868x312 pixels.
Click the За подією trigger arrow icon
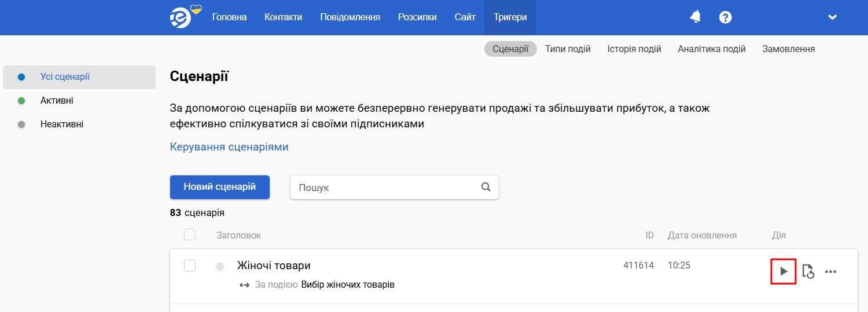(244, 285)
